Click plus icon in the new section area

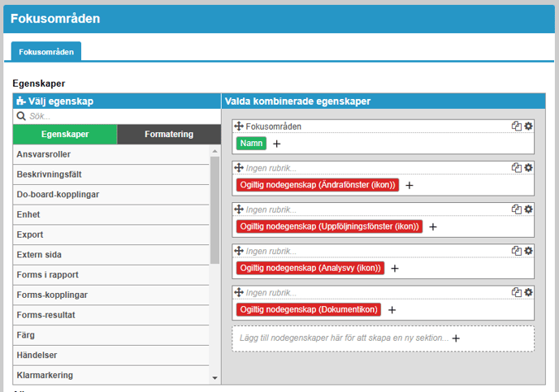tap(456, 338)
